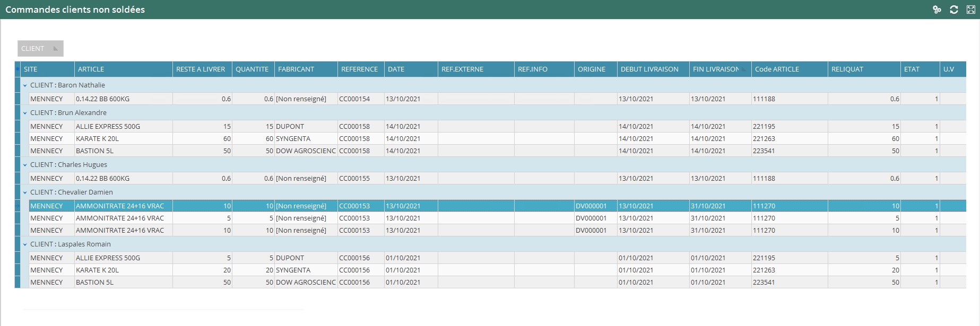Click the sort arrow on FIN LIVRAISON header
Screen dimensions: 980x326
[x=744, y=69]
